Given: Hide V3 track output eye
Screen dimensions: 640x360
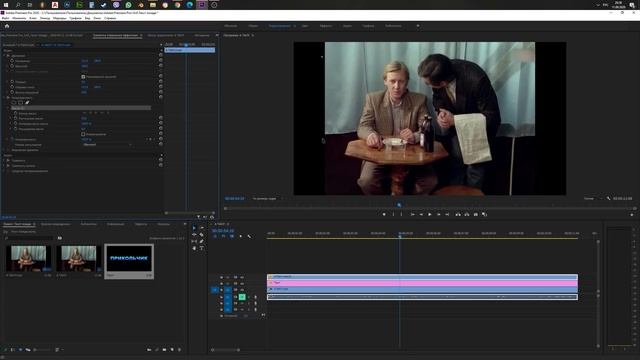Looking at the screenshot, I should tap(242, 277).
